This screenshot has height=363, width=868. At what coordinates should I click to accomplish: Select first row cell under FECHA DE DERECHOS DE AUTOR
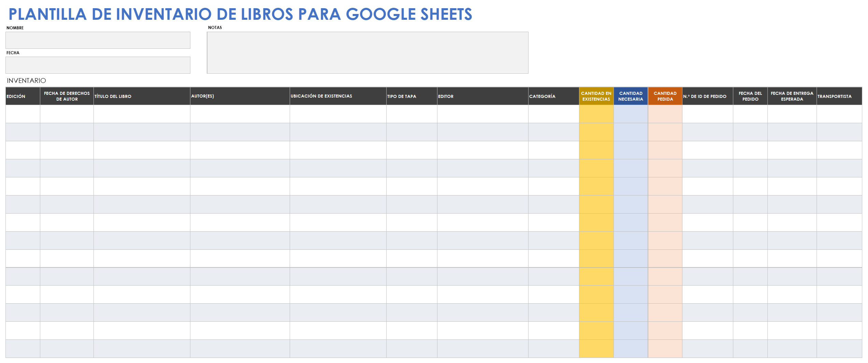67,114
